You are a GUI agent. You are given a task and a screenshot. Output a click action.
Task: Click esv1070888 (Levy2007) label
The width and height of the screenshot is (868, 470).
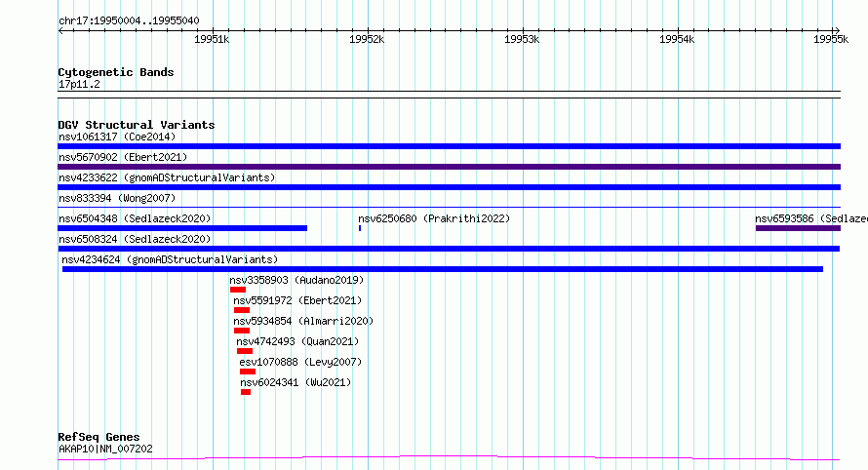(x=300, y=362)
